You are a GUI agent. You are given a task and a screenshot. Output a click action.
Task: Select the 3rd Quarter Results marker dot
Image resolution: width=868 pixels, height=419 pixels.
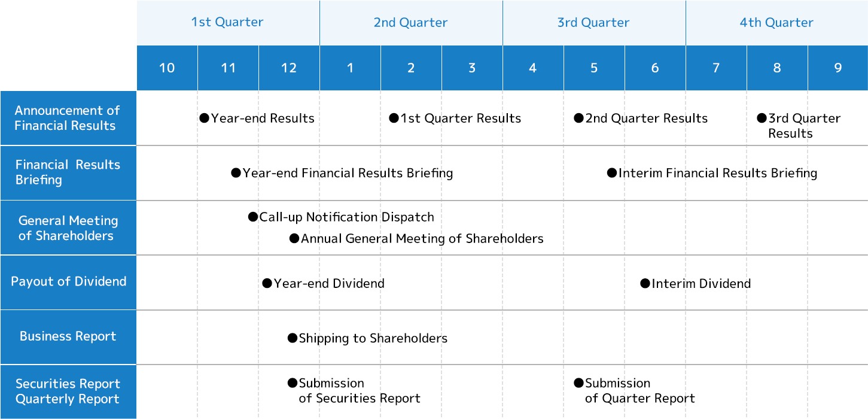762,118
